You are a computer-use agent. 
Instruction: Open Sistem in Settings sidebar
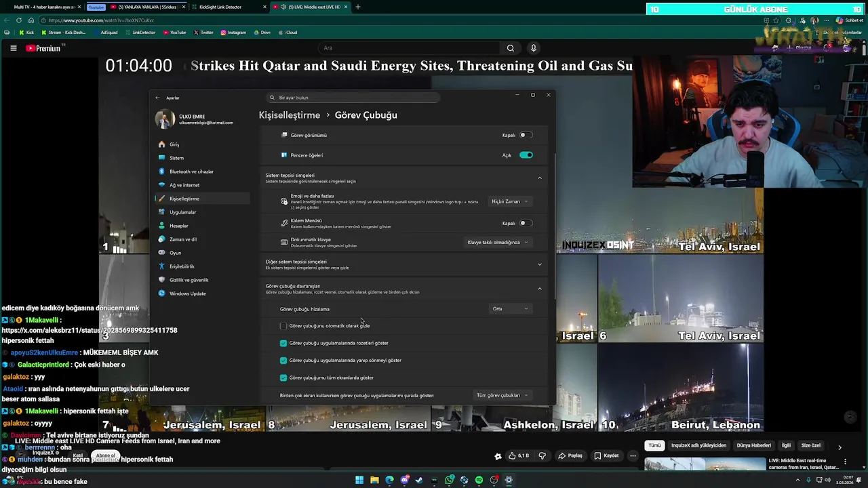coord(202,158)
